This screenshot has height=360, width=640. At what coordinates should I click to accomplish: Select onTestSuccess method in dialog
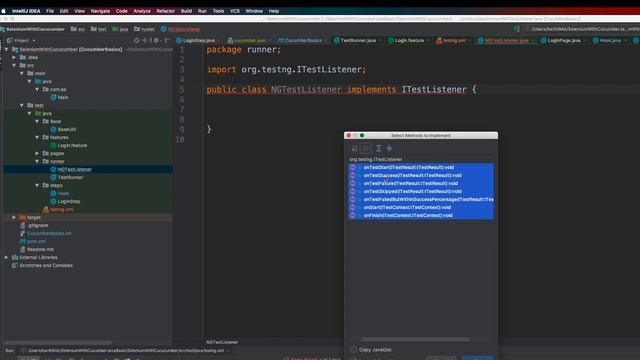point(421,176)
